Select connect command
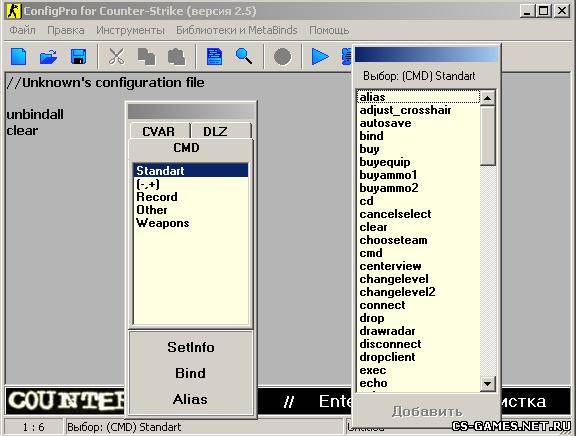 (418, 305)
